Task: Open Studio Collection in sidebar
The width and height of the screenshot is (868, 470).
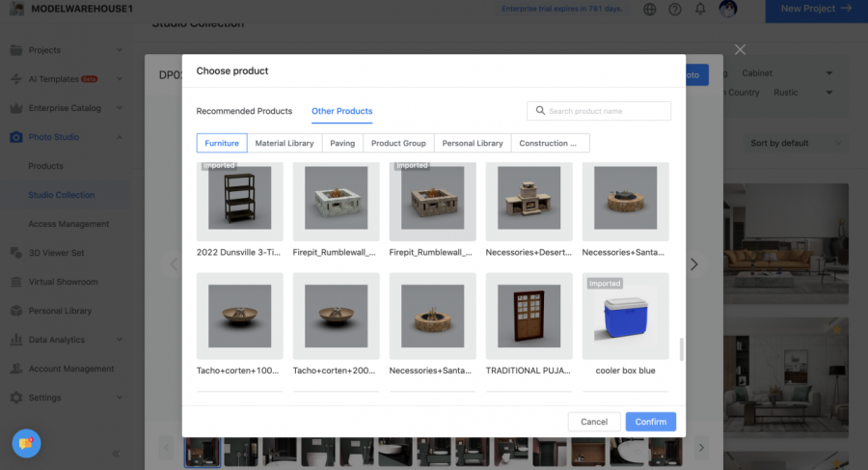Action: pos(62,195)
